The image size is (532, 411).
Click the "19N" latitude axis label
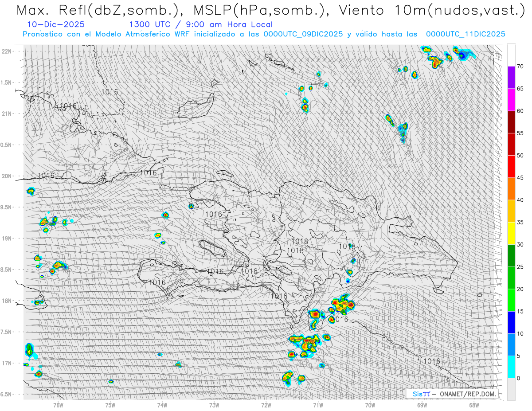point(8,238)
